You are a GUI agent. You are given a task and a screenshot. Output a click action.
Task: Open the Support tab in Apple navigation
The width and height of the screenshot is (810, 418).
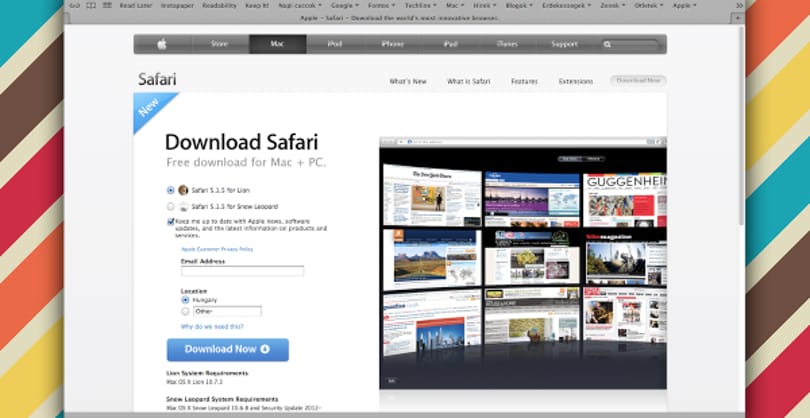click(x=564, y=44)
